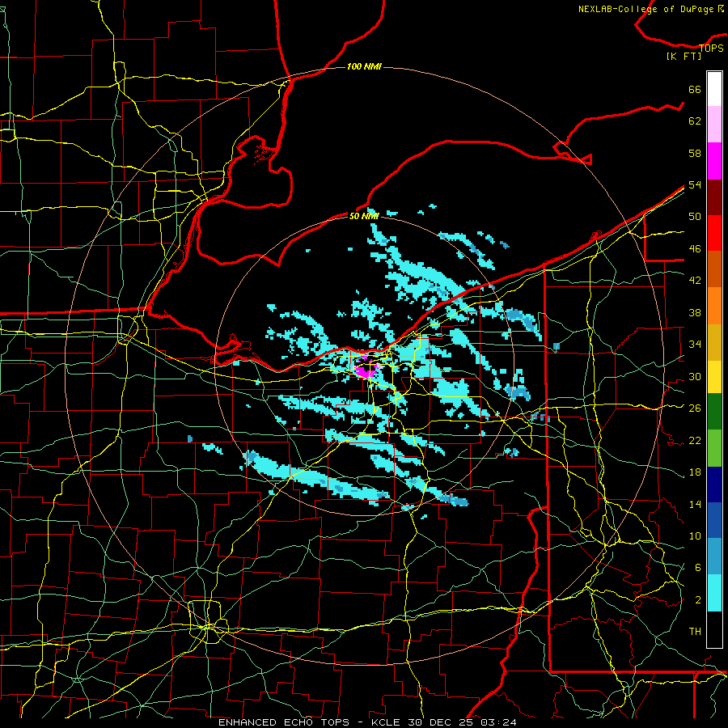Click the legend value '34'
This screenshot has width=728, height=728.
coord(695,345)
